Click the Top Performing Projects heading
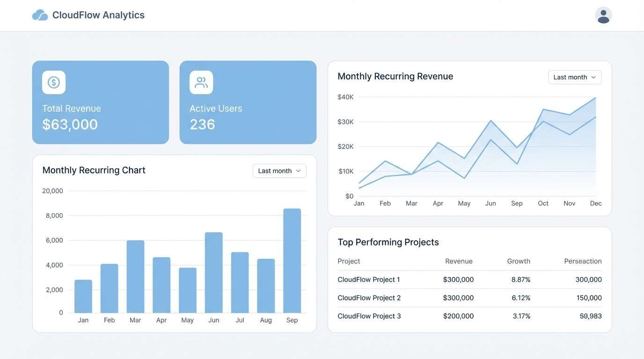The image size is (644, 359). (x=388, y=241)
